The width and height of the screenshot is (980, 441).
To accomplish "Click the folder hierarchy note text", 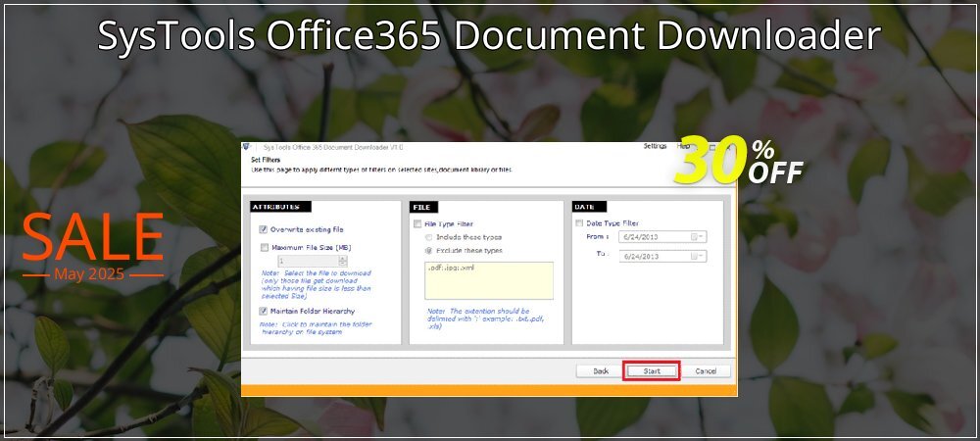I will coord(317,328).
